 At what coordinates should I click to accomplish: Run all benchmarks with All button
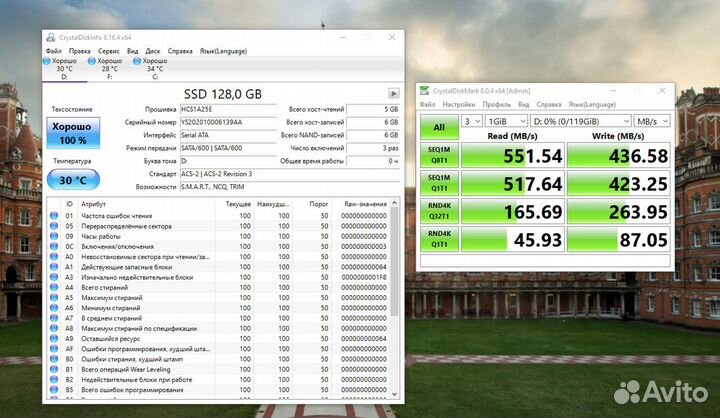[x=439, y=127]
